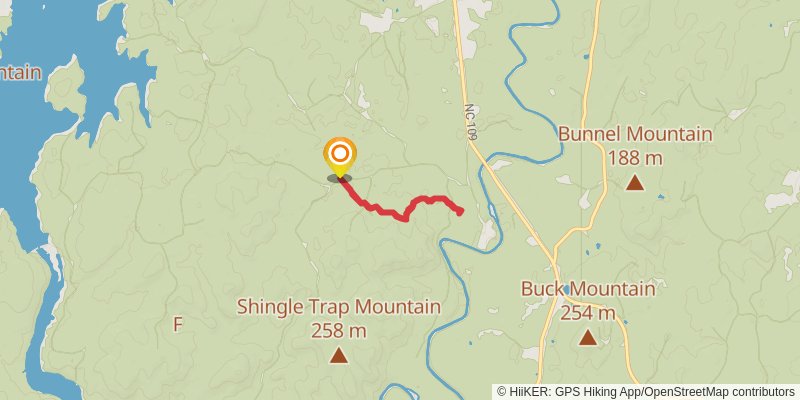Viewport: 800px width, 400px height.
Task: Click the Bunnel Mountain peak triangle icon
Action: click(635, 182)
